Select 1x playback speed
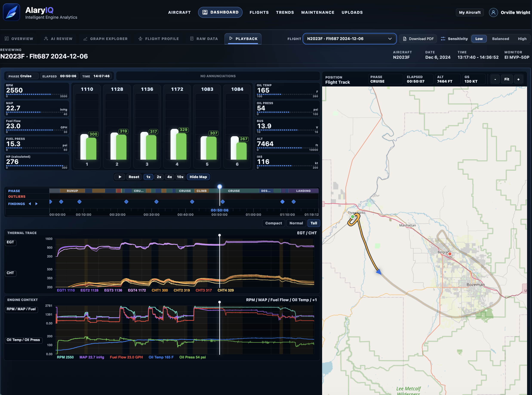This screenshot has width=532, height=395. (148, 177)
